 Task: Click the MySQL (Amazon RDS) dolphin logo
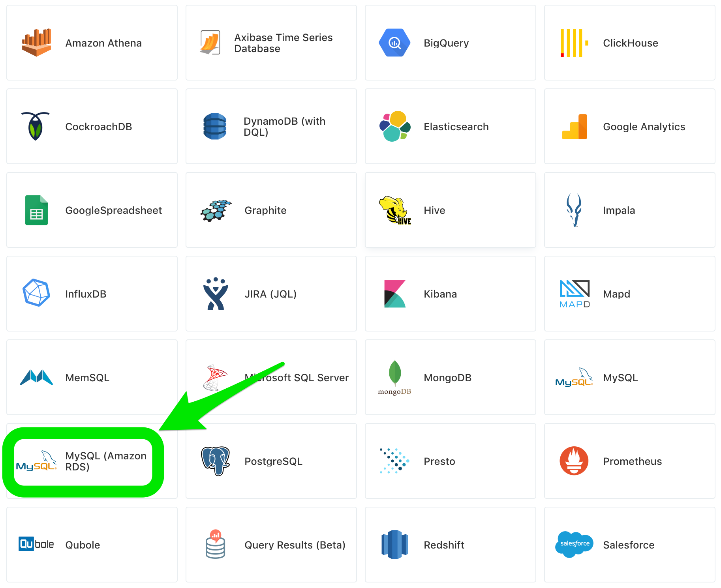36,461
